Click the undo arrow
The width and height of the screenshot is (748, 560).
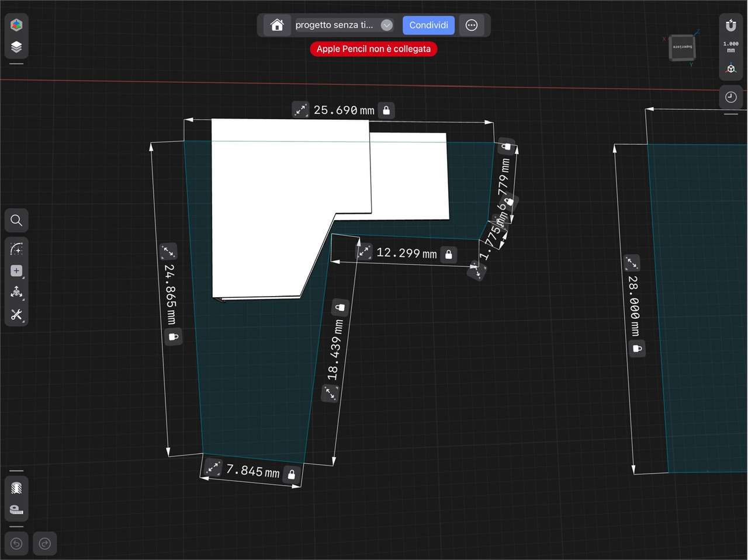pyautogui.click(x=16, y=544)
